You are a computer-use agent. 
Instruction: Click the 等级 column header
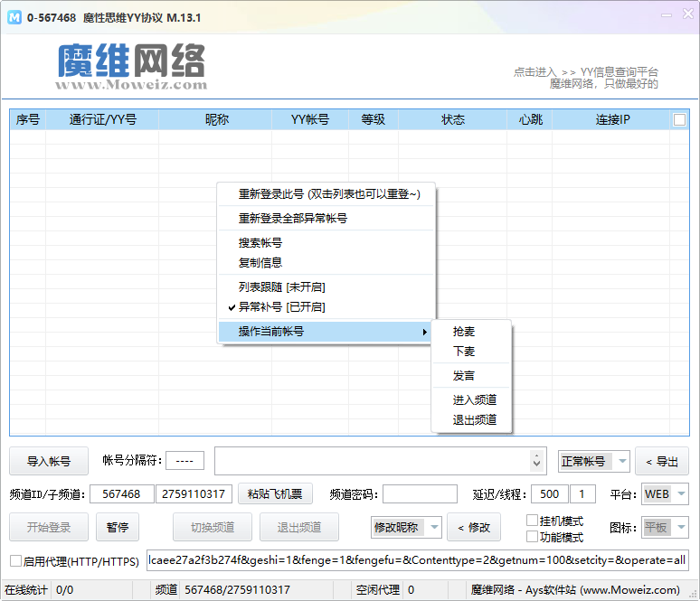[x=374, y=119]
